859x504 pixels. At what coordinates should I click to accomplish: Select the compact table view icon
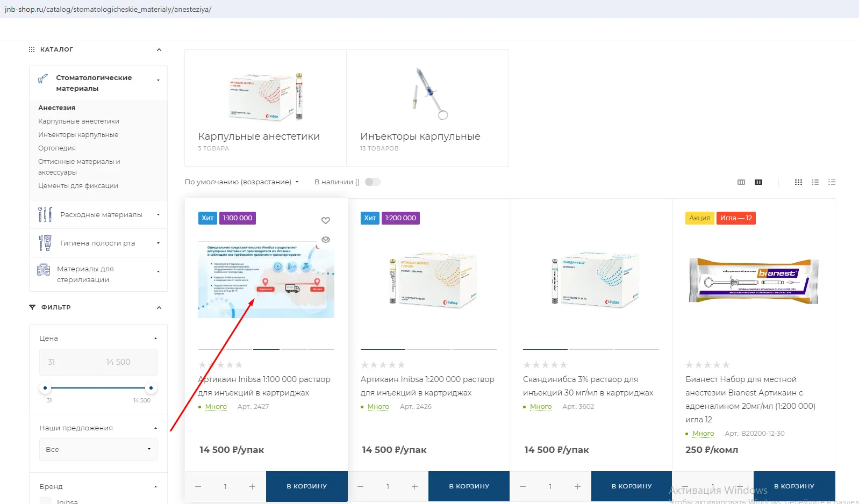[832, 182]
